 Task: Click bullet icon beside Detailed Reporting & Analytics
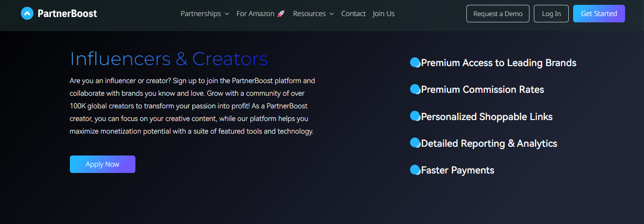(x=415, y=143)
